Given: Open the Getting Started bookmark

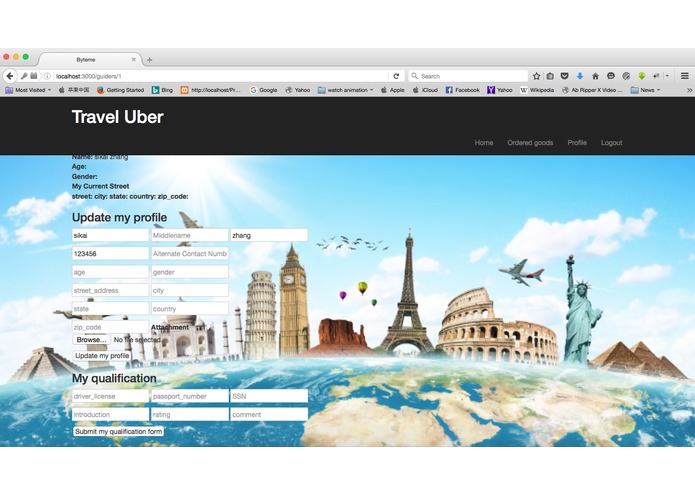Looking at the screenshot, I should tap(121, 90).
